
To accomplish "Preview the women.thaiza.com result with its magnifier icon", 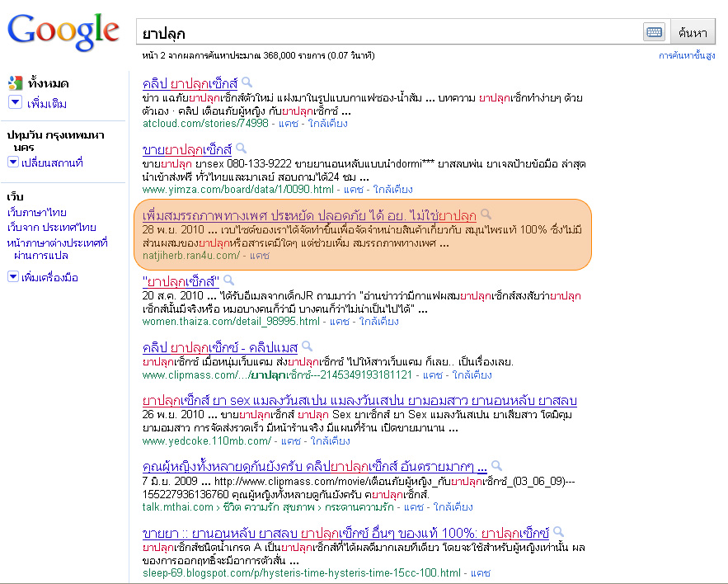I will [x=228, y=280].
